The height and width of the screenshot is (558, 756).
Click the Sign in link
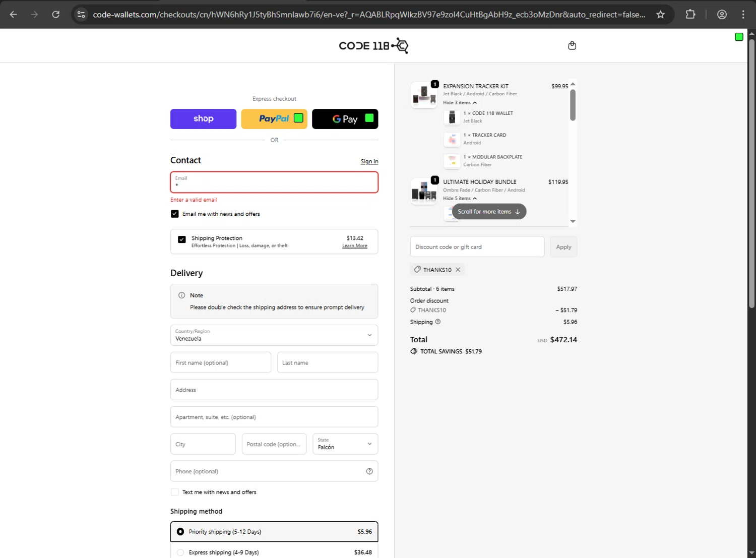click(x=369, y=162)
